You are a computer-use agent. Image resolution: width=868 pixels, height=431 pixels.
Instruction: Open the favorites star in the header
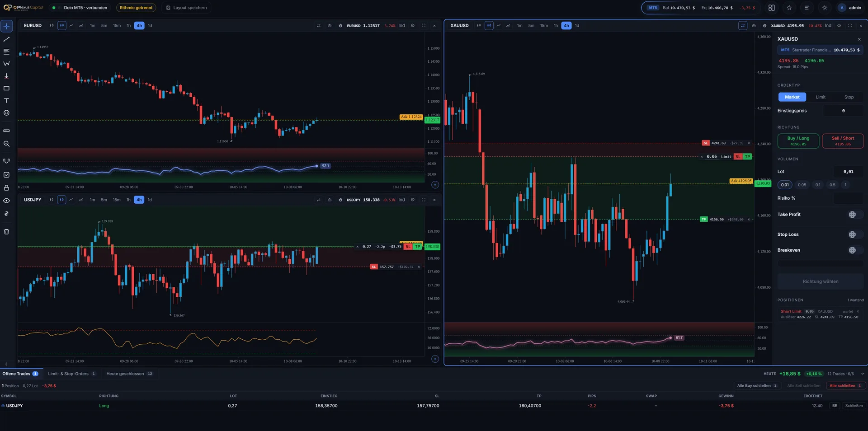coord(789,8)
